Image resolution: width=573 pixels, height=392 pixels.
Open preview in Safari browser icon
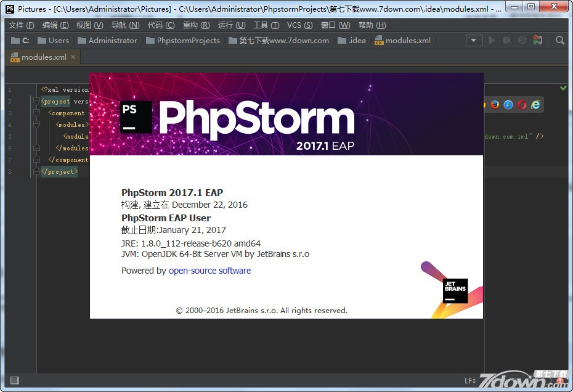[508, 105]
